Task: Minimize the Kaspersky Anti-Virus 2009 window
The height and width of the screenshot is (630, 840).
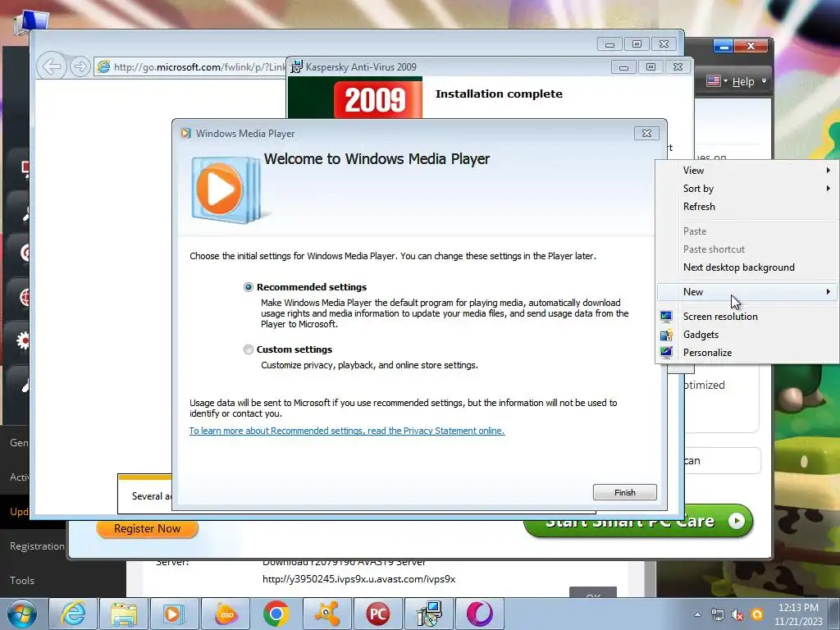Action: coord(623,67)
